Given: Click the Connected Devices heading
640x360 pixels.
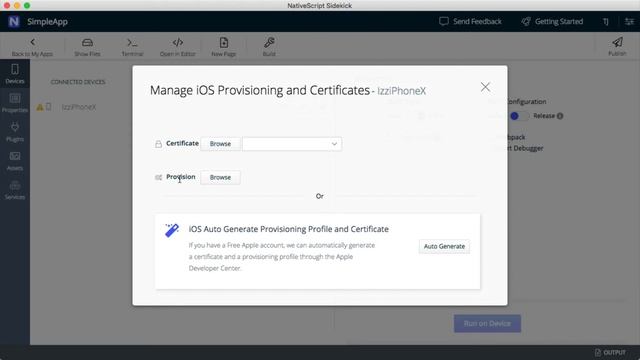Looking at the screenshot, I should click(78, 82).
